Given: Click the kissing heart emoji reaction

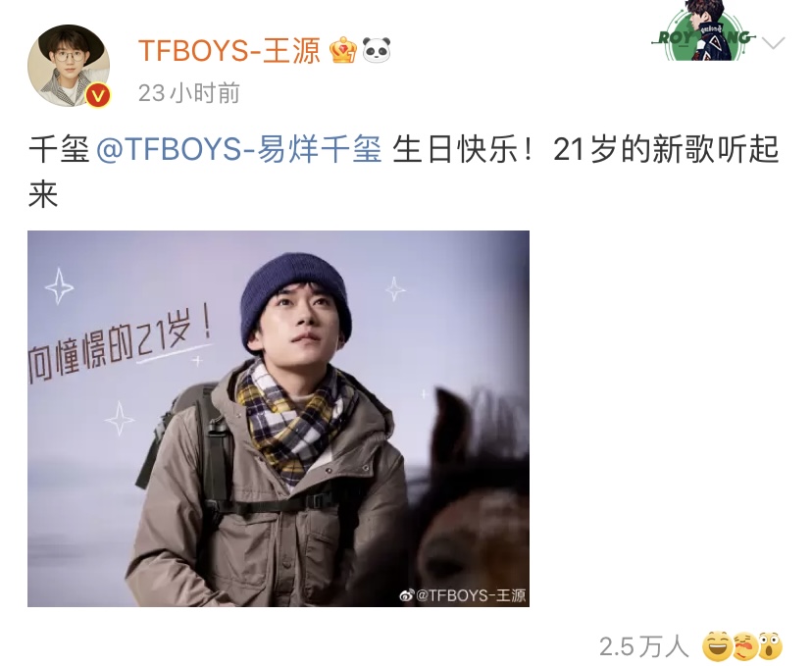Looking at the screenshot, I should tap(744, 646).
